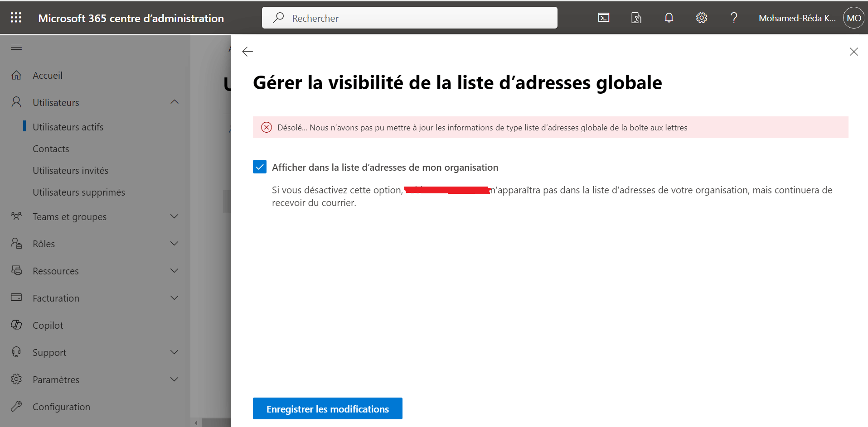
Task: Open MO account avatar menu
Action: click(854, 18)
